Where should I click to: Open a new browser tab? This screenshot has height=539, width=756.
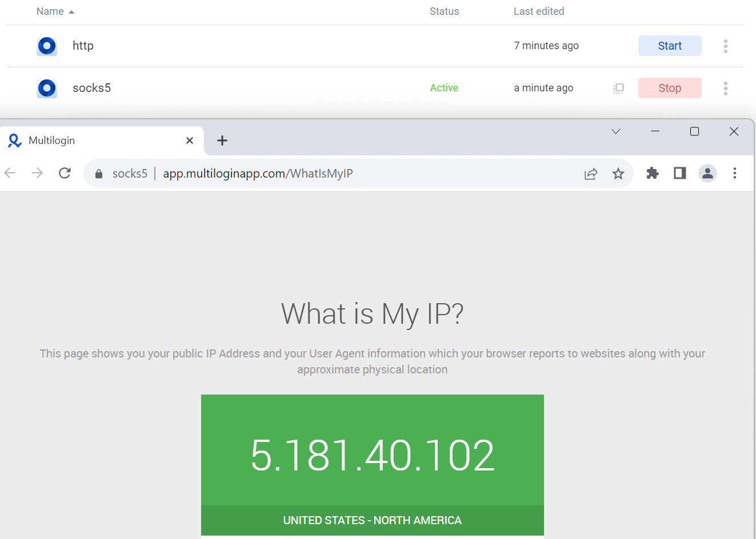point(222,140)
